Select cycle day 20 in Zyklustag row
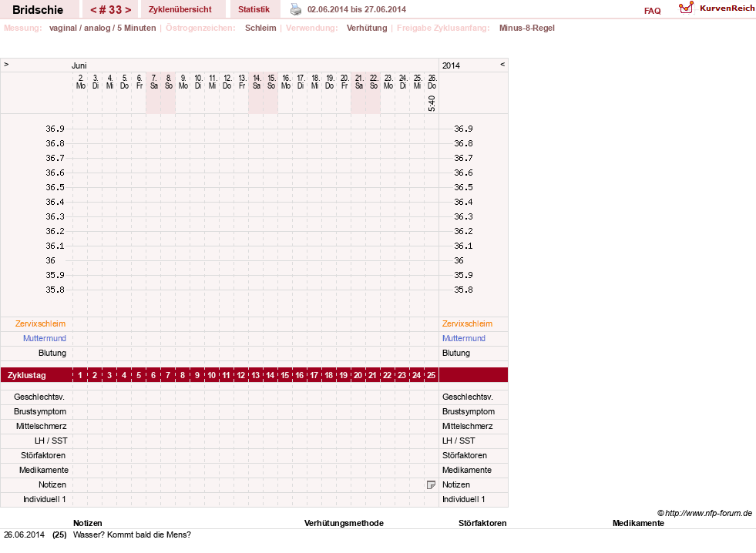The width and height of the screenshot is (756, 553). tap(358, 375)
